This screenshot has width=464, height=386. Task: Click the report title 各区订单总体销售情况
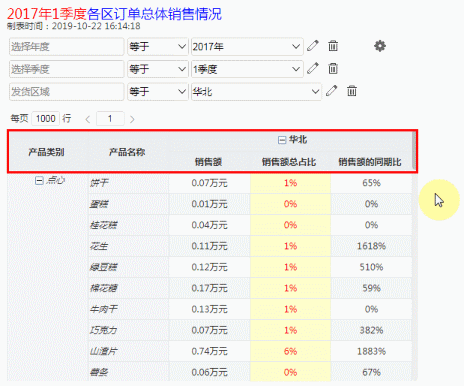(x=154, y=14)
